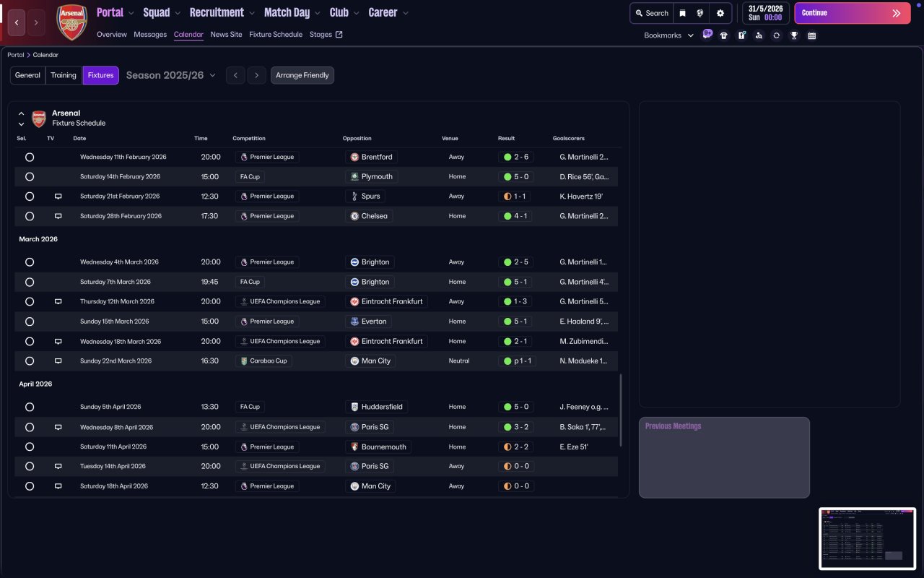Screen dimensions: 924x578
Task: Open the Bookmarks dropdown
Action: point(669,35)
